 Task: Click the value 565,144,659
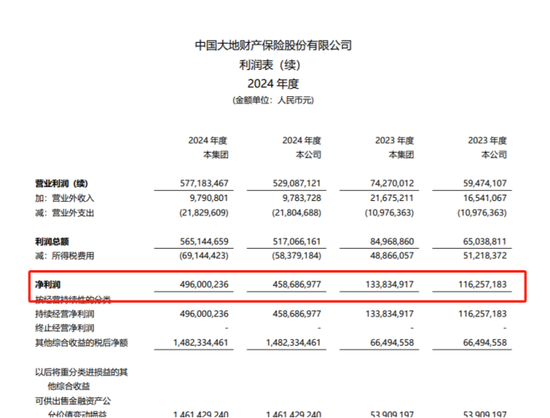coord(204,241)
